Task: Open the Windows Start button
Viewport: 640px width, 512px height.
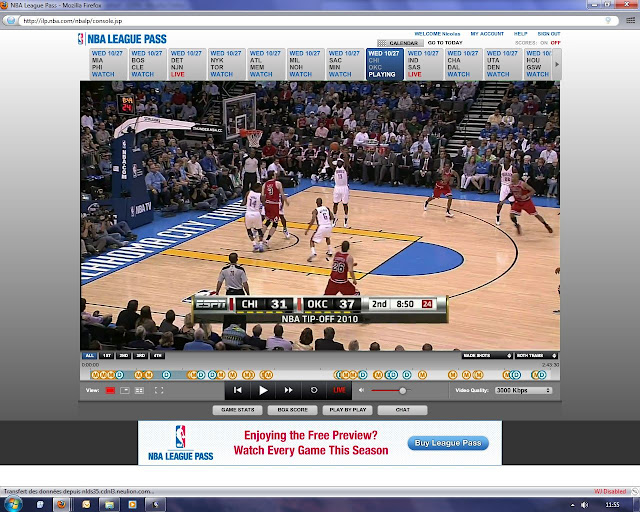Action: point(12,505)
